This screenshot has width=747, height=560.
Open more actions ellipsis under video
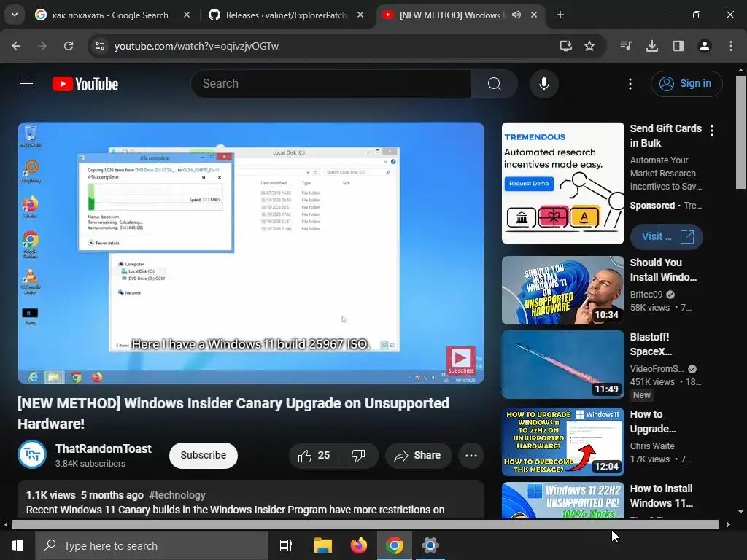[x=471, y=456]
